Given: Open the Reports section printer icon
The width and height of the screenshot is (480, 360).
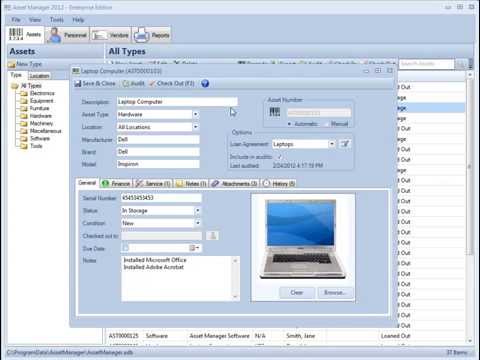Looking at the screenshot, I should coord(141,35).
